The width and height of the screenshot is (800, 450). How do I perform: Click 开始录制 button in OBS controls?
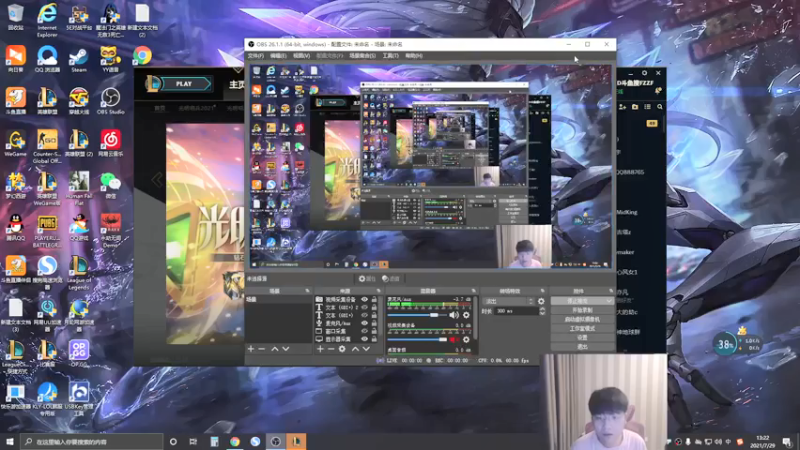582,310
